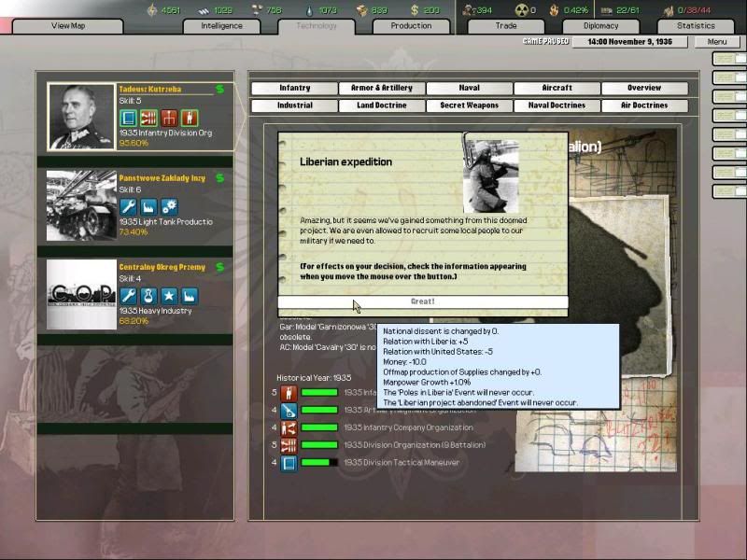Show the Statistics tab
The width and height of the screenshot is (747, 560).
pyautogui.click(x=696, y=26)
